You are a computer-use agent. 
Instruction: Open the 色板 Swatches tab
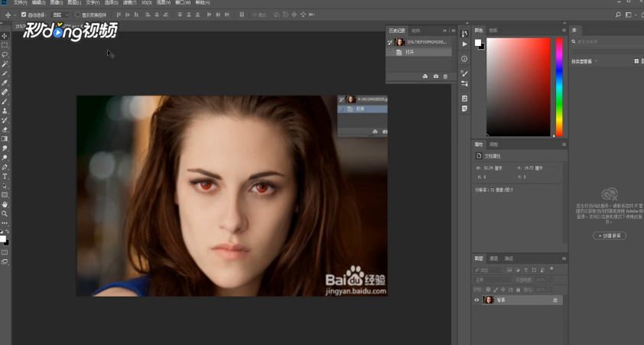tap(493, 31)
